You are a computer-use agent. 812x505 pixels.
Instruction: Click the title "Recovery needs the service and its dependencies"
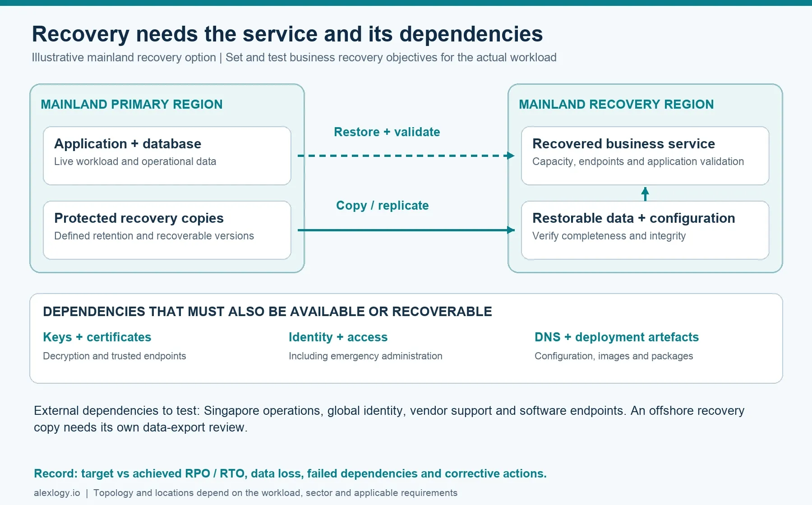pyautogui.click(x=287, y=34)
